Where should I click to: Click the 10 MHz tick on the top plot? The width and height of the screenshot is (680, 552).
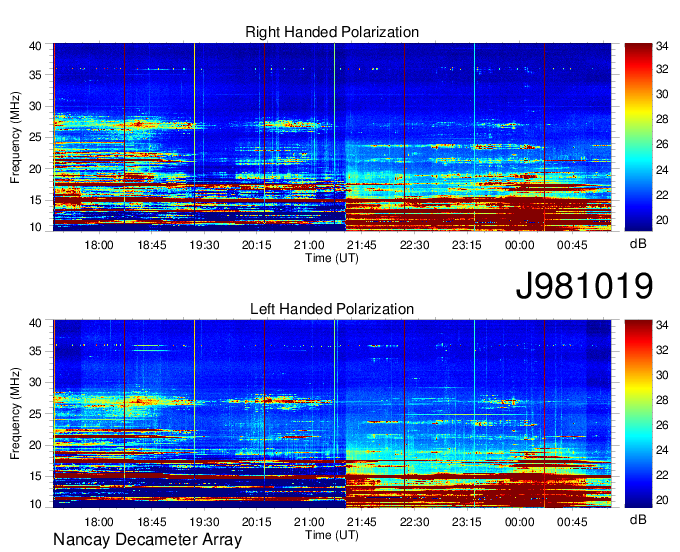(36, 227)
